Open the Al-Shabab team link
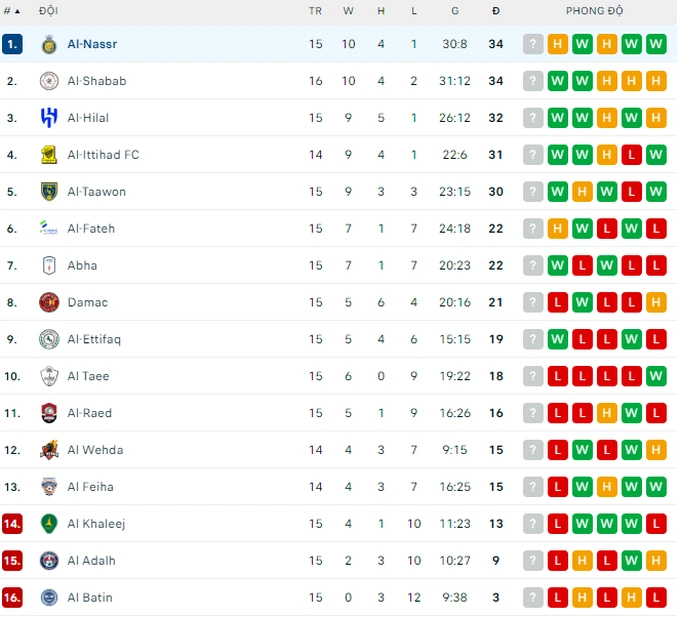Screen dimensions: 680x617 97,81
